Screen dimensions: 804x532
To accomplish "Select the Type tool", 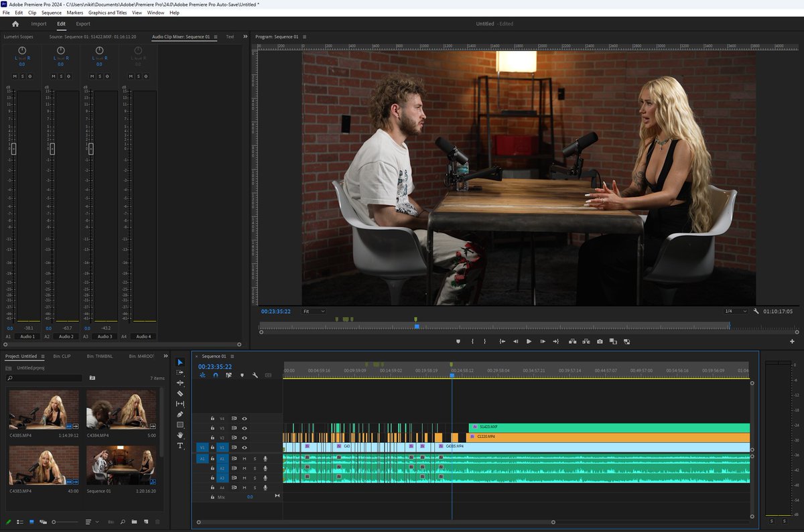I will tap(180, 444).
